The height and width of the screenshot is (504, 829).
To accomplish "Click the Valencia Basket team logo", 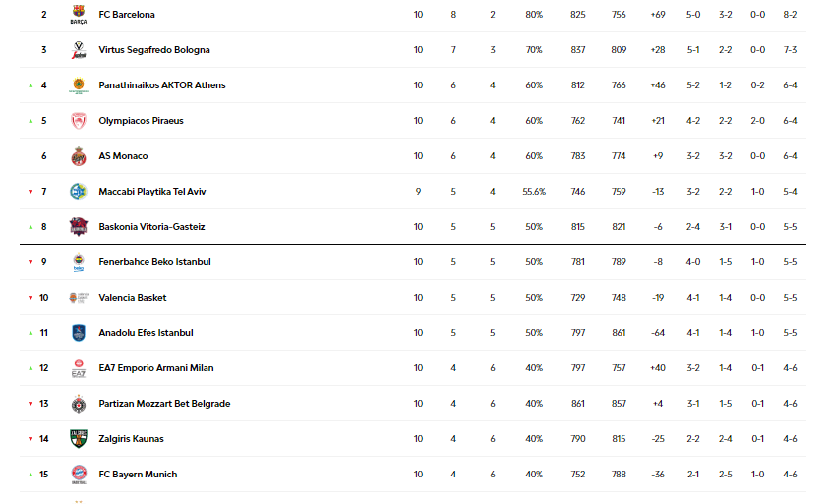I will pyautogui.click(x=79, y=298).
